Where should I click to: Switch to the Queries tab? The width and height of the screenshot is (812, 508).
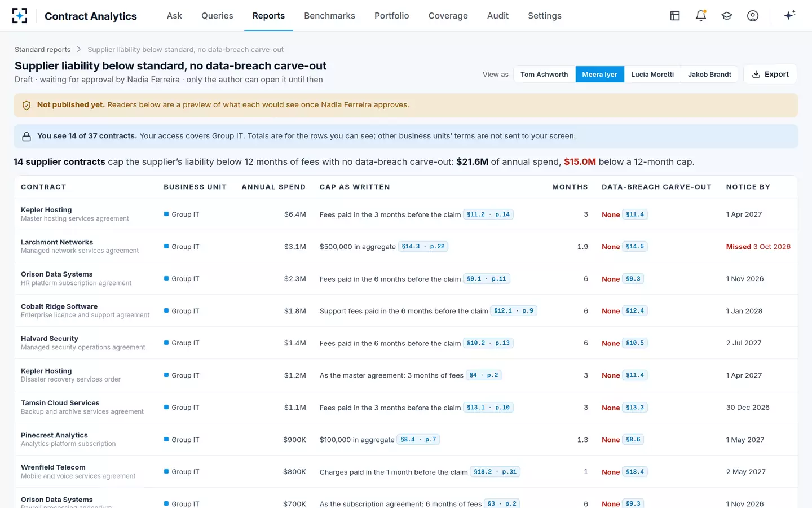[x=217, y=16]
